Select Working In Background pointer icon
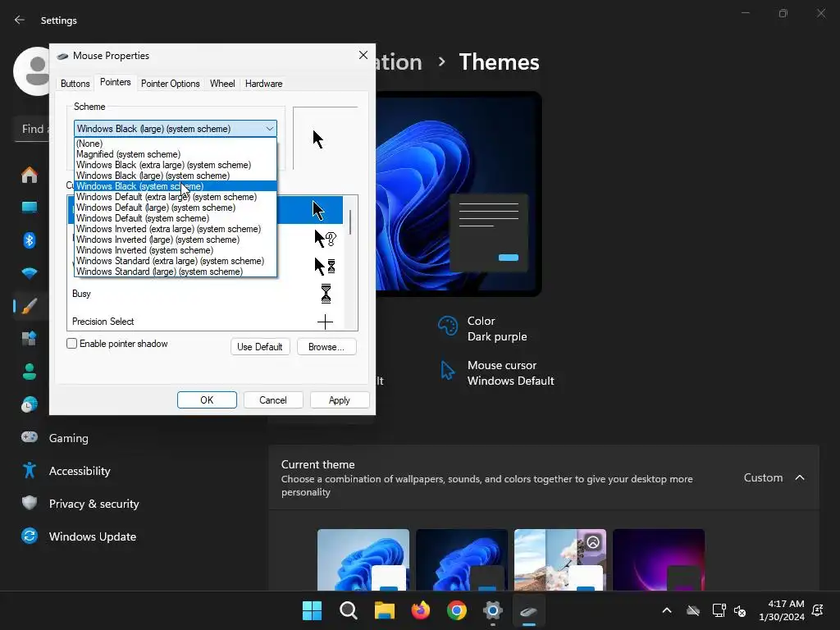This screenshot has width=840, height=630. [x=325, y=267]
